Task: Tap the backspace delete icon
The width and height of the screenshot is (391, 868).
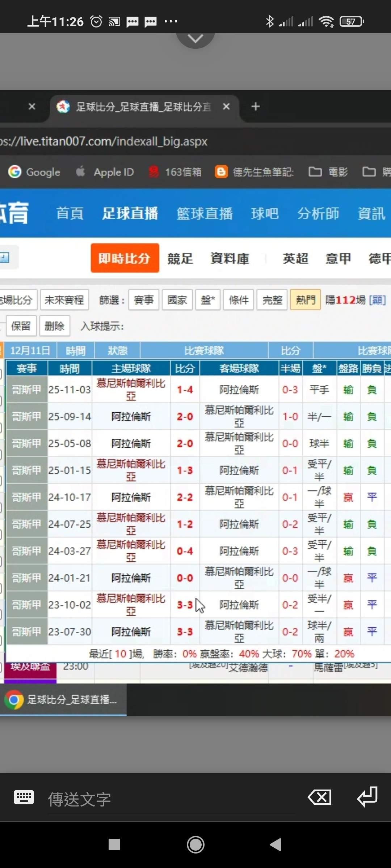Action: tap(319, 797)
